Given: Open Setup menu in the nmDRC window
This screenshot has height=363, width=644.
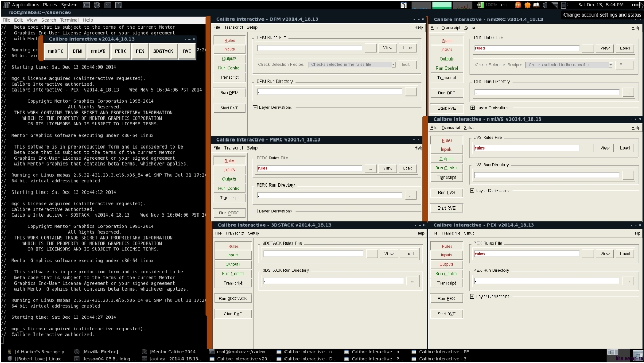Looking at the screenshot, I should pyautogui.click(x=470, y=28).
